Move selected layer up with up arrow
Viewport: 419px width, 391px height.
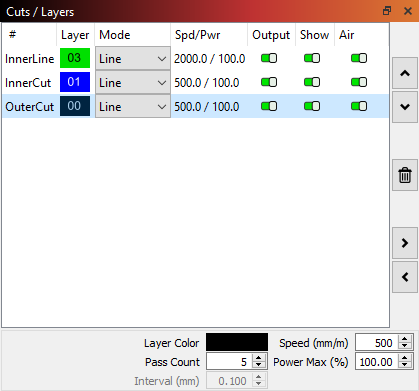click(405, 73)
